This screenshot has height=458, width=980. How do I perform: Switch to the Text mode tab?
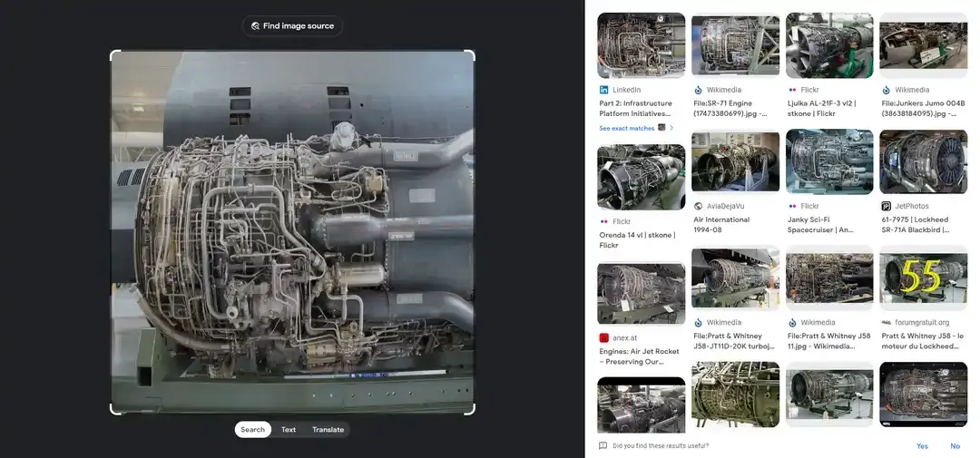(x=289, y=430)
